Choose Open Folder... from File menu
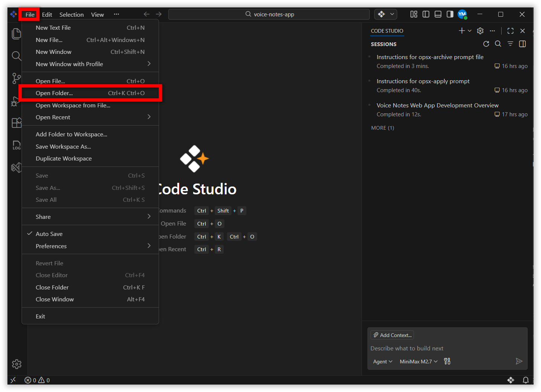Screen dimensions: 541x392 (x=90, y=93)
